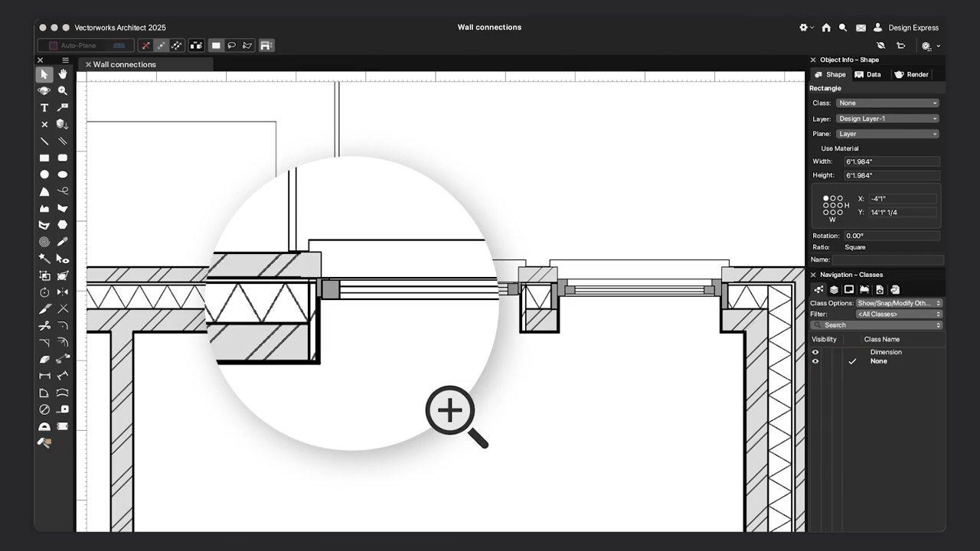Open the Class dropdown showing None
The width and height of the screenshot is (980, 551).
(887, 103)
